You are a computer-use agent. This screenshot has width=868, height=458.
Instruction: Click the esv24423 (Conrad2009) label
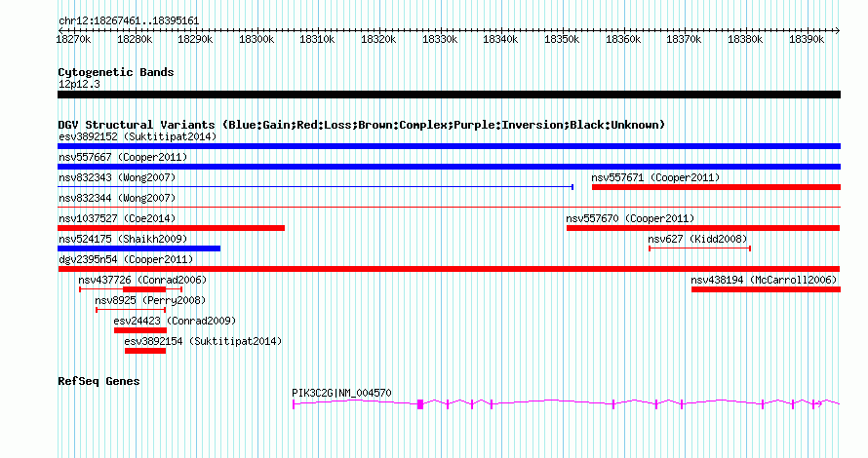175,321
